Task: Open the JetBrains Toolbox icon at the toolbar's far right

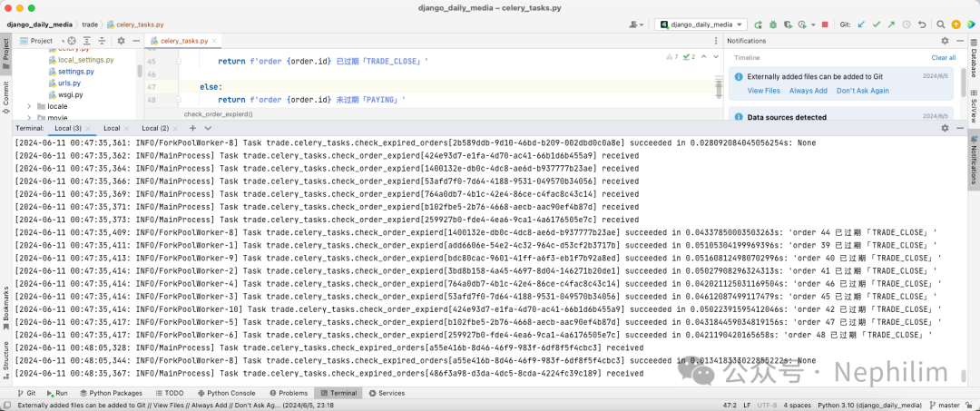Action: tap(971, 24)
